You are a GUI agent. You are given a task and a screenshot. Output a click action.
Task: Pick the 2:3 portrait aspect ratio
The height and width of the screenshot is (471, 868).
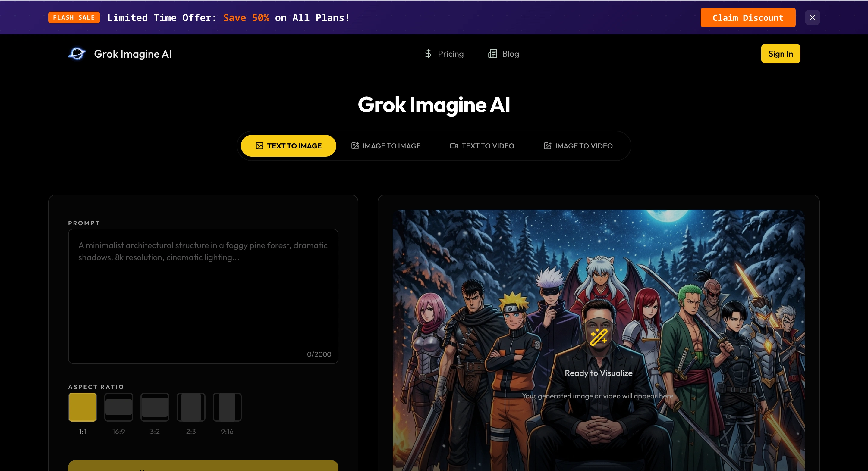point(191,407)
